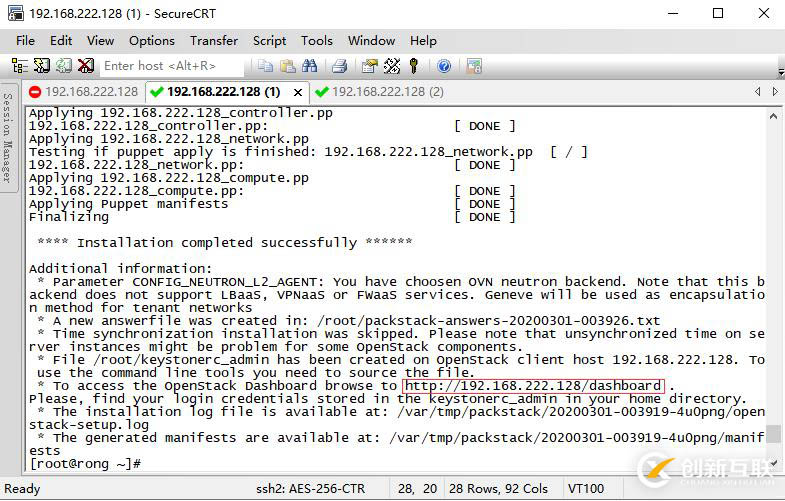This screenshot has height=501, width=785.
Task: Click the word "stack-setup.log"
Action: [x=89, y=425]
